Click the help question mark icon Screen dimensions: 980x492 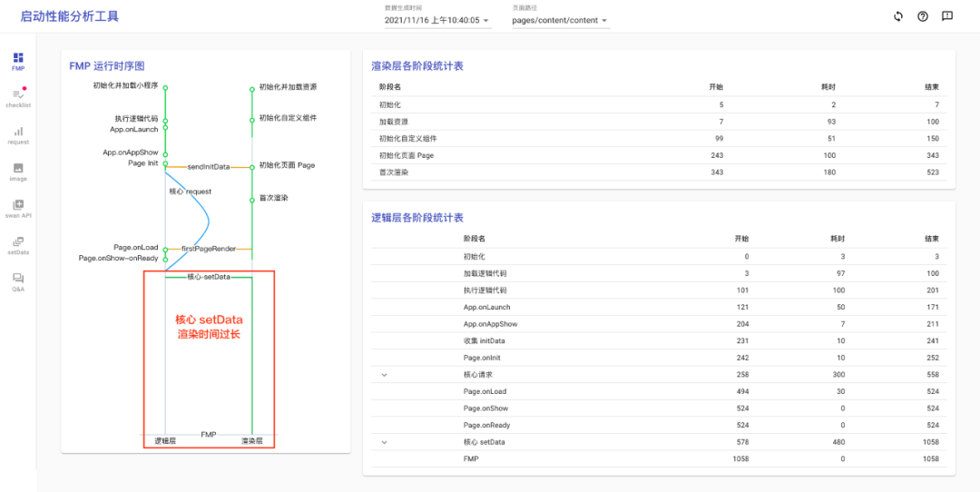pyautogui.click(x=923, y=17)
